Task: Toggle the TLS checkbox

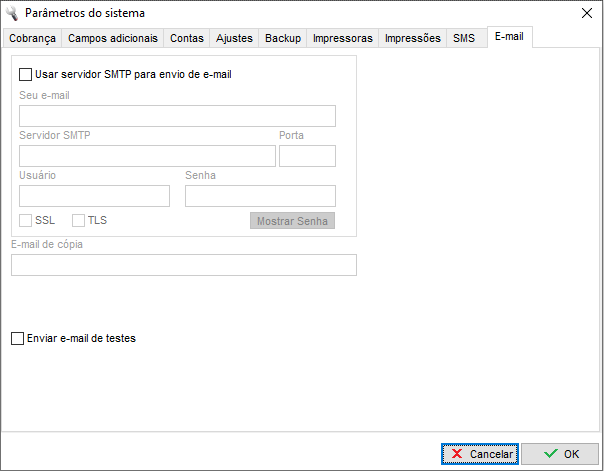Action: (79, 220)
